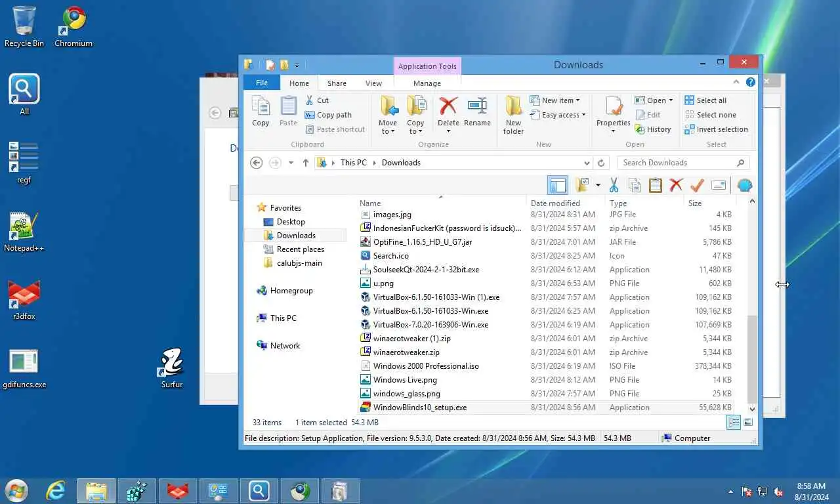Viewport: 840px width, 504px height.
Task: Switch to the Manage ribbon tab
Action: 427,83
